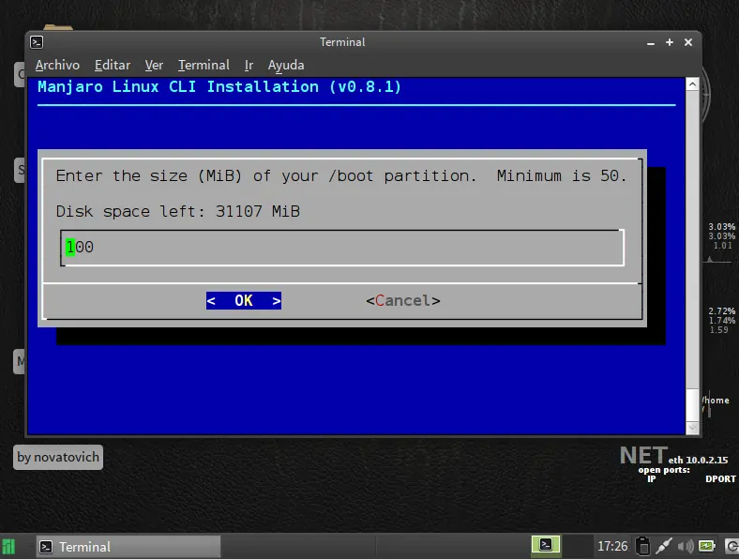This screenshot has height=560, width=739.
Task: Confirm partition size with OK button
Action: (244, 301)
